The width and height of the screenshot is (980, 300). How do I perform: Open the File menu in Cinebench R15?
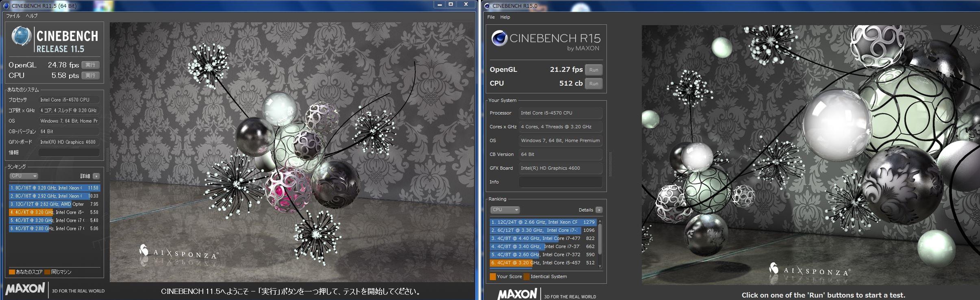point(491,17)
